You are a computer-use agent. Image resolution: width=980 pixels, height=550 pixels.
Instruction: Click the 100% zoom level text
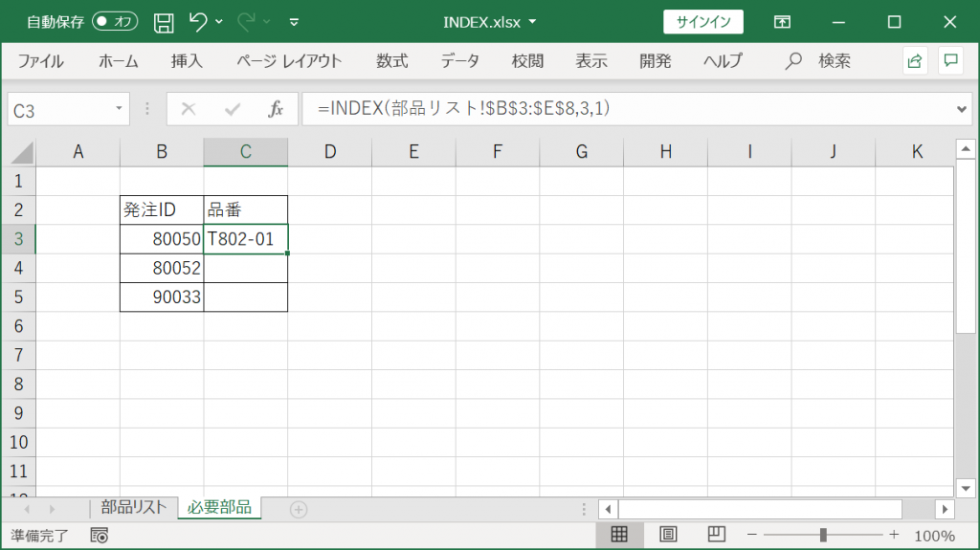tap(934, 537)
